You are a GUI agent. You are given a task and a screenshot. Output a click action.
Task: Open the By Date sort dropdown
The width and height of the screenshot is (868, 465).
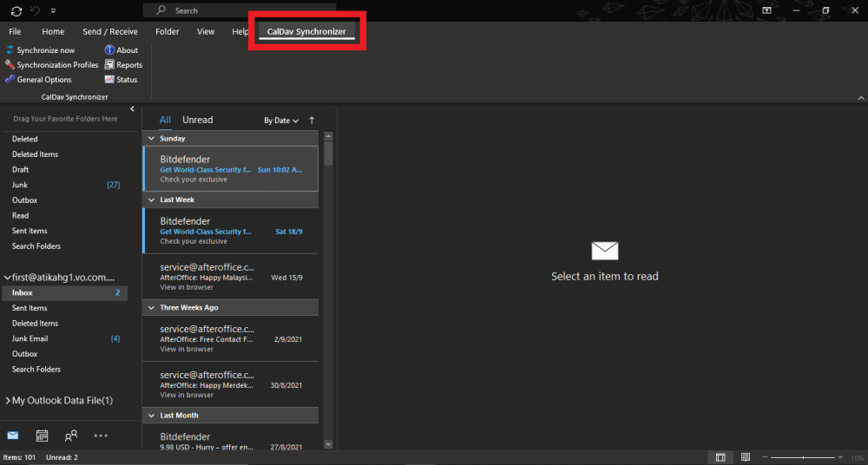(281, 121)
